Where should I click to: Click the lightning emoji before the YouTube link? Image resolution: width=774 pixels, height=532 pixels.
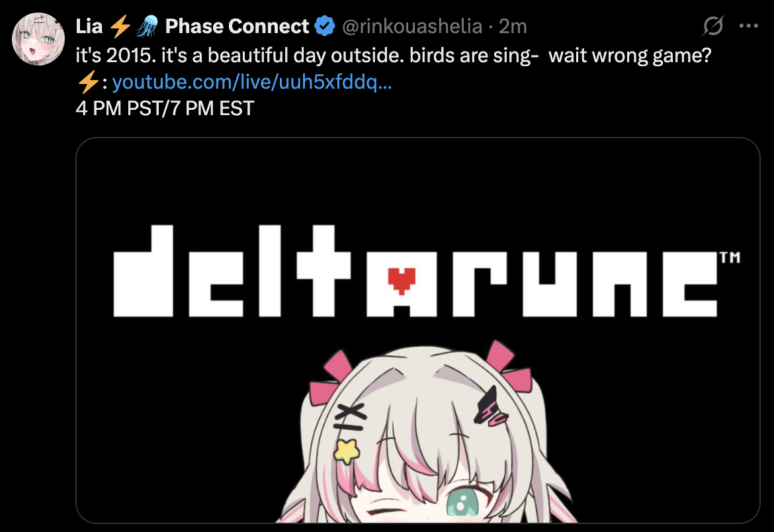pos(89,82)
